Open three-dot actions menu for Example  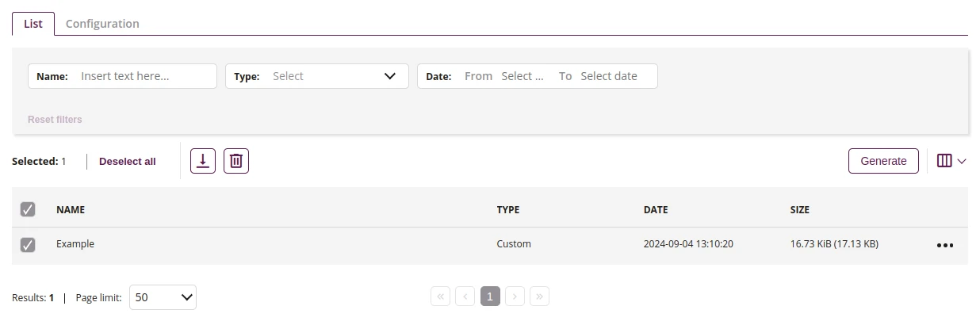pyautogui.click(x=944, y=245)
